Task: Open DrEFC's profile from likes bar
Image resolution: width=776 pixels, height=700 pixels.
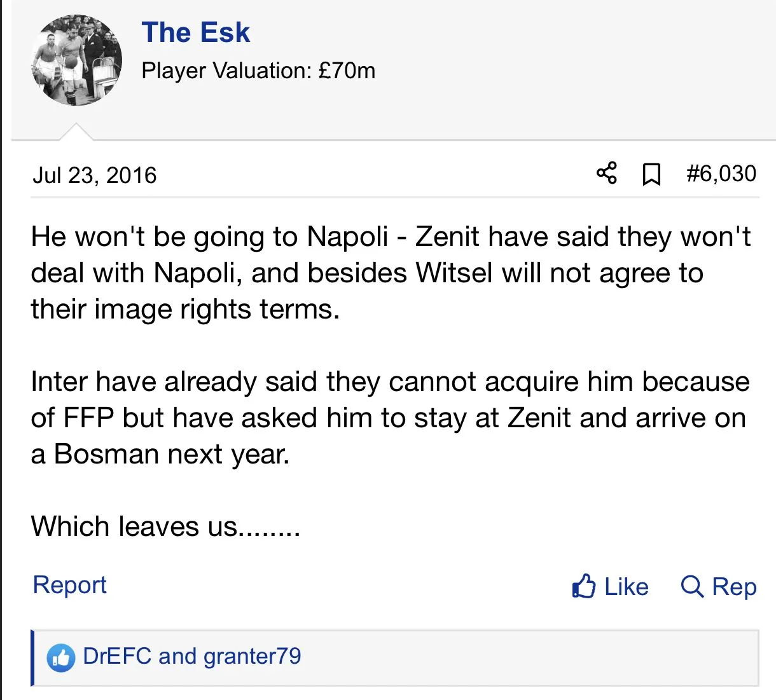Action: coord(117,656)
